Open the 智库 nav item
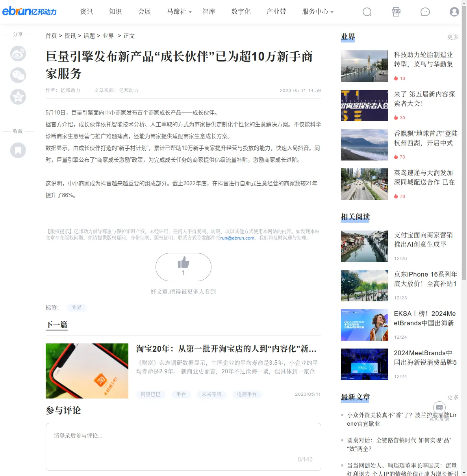This screenshot has height=476, width=467. point(209,12)
